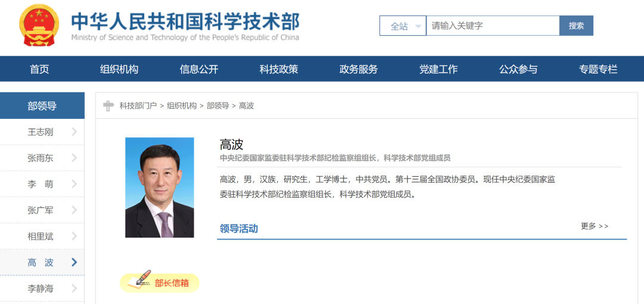
Task: Click the 高波 name heading
Action: [231, 145]
